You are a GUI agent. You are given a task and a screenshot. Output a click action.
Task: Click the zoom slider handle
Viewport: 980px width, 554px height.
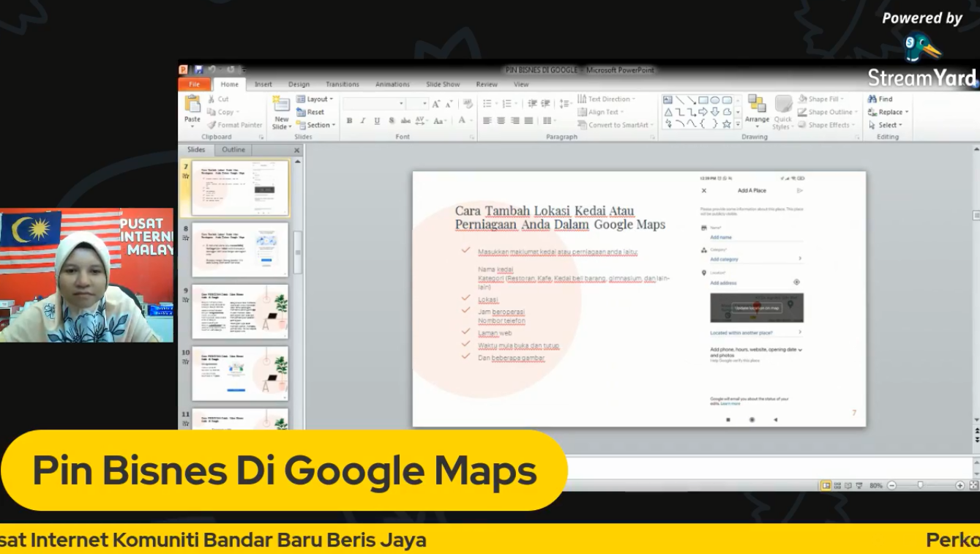920,485
